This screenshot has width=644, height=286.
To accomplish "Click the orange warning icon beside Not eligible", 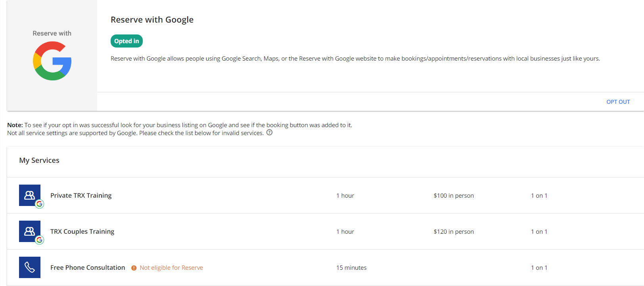I will pyautogui.click(x=134, y=268).
